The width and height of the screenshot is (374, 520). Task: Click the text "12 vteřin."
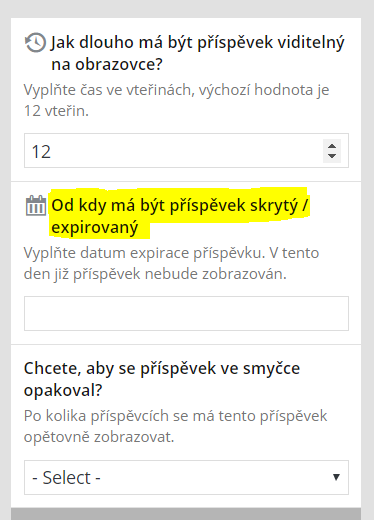[x=56, y=111]
